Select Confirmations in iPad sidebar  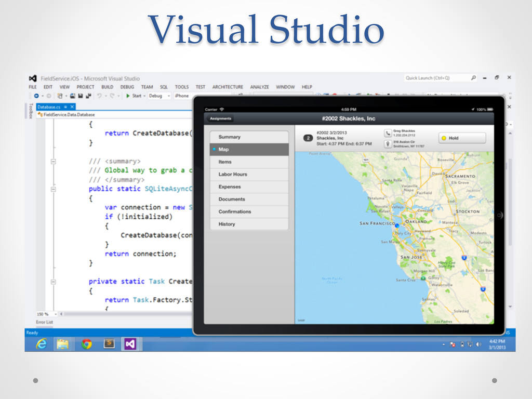tap(249, 211)
